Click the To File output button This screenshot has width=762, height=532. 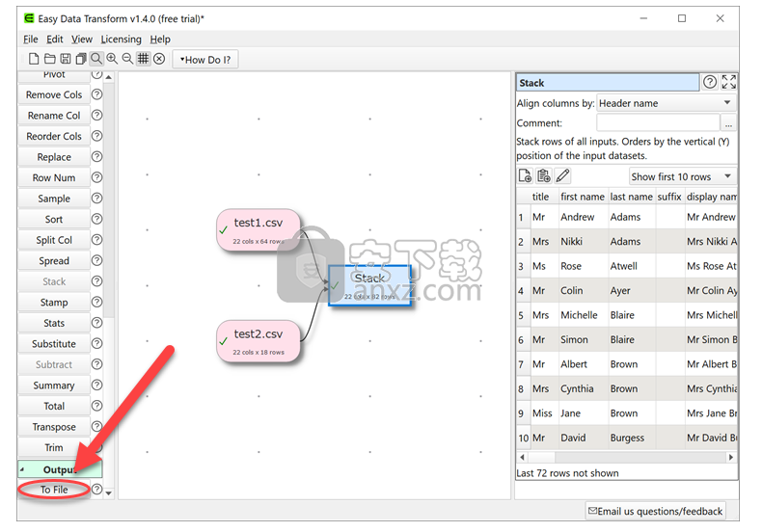(x=54, y=490)
